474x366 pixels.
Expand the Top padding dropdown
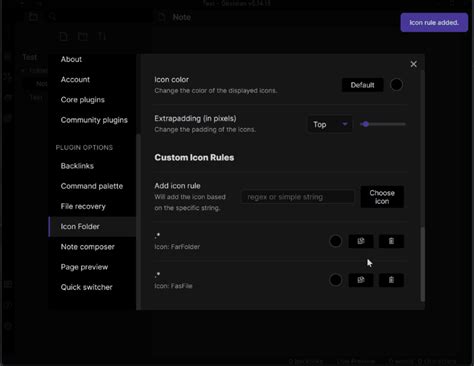330,124
